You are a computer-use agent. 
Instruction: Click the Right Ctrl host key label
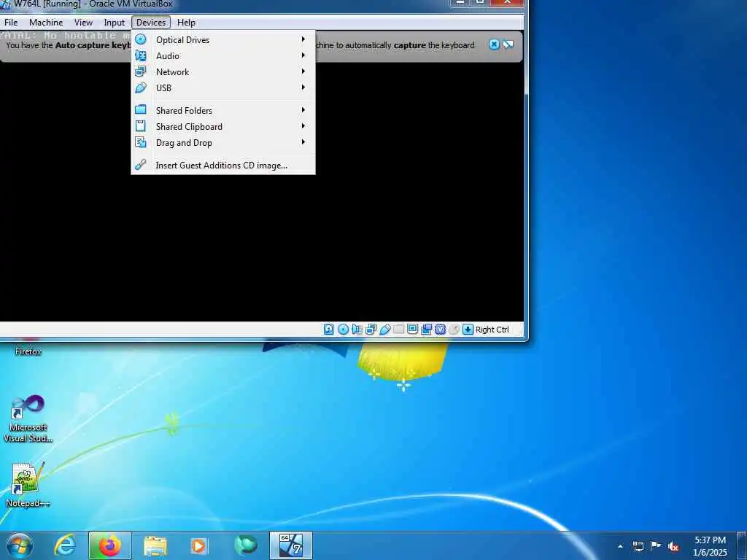click(x=492, y=330)
